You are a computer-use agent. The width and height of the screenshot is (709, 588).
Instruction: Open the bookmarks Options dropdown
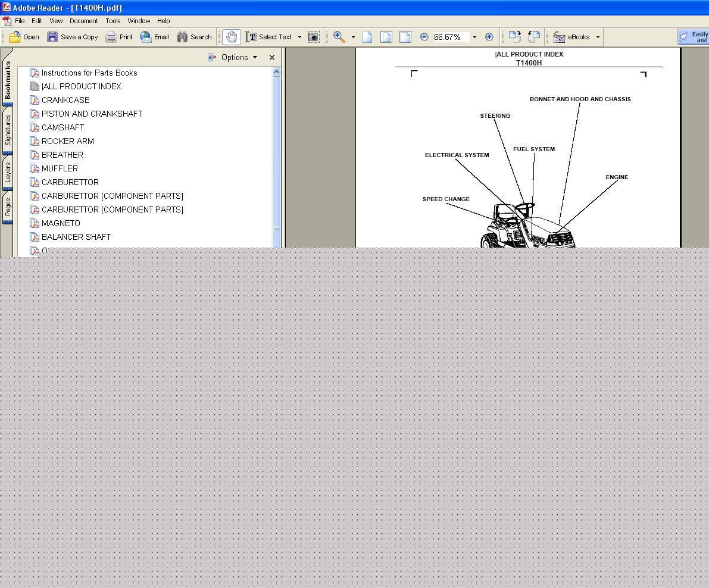coord(239,57)
